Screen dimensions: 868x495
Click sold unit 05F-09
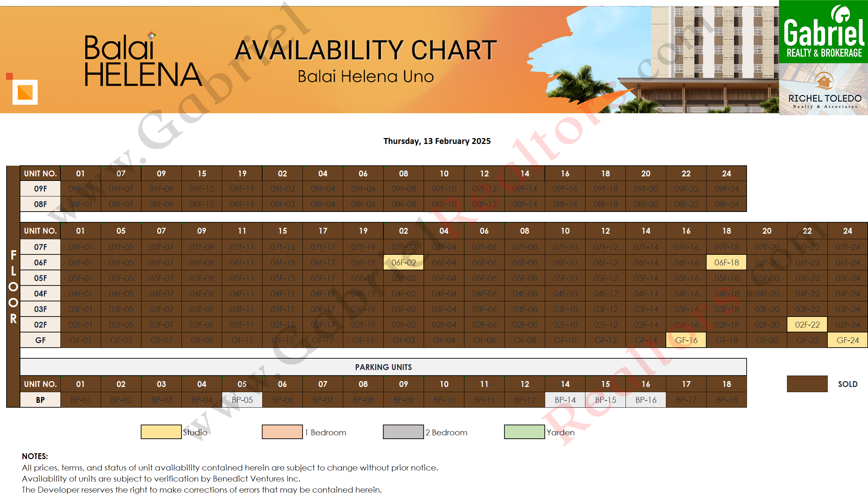tap(202, 278)
